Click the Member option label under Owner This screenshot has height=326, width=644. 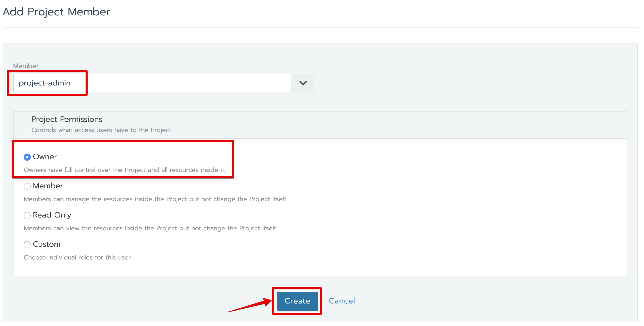(48, 186)
